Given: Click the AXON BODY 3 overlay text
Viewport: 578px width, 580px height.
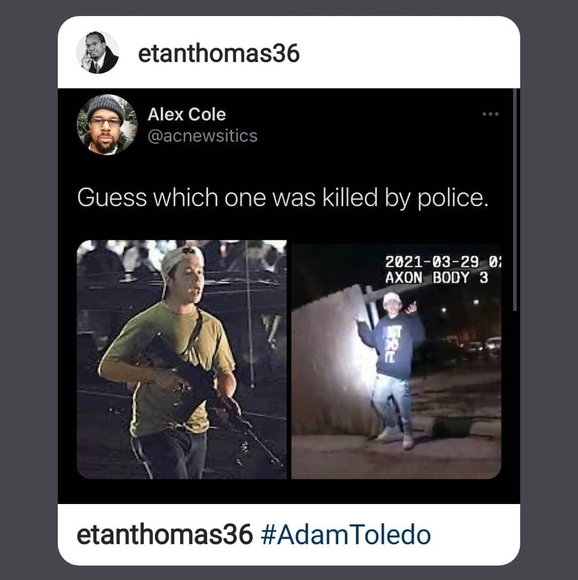Looking at the screenshot, I should 436,277.
